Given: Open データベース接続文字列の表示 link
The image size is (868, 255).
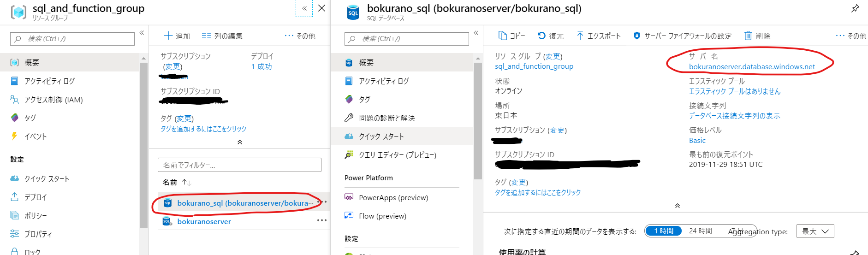Looking at the screenshot, I should [x=735, y=116].
